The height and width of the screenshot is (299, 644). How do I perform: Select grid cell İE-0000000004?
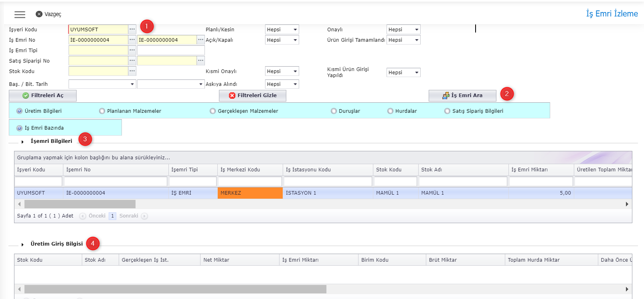click(x=116, y=193)
